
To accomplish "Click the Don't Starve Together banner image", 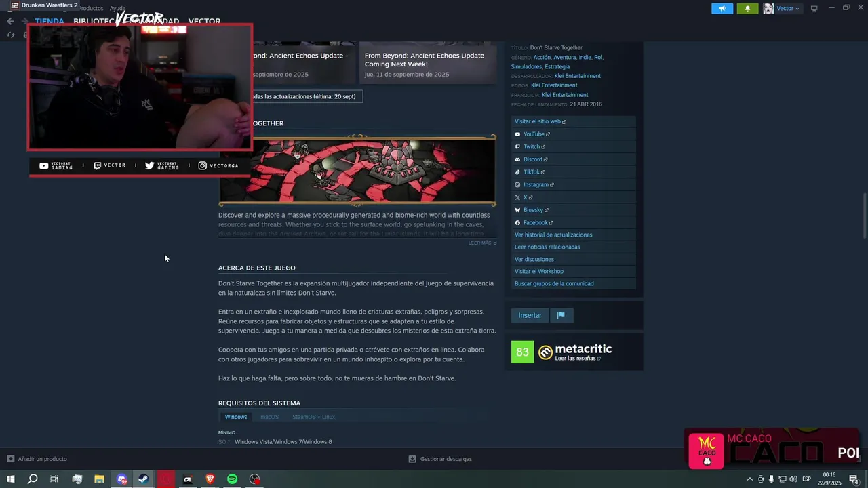I will point(357,171).
